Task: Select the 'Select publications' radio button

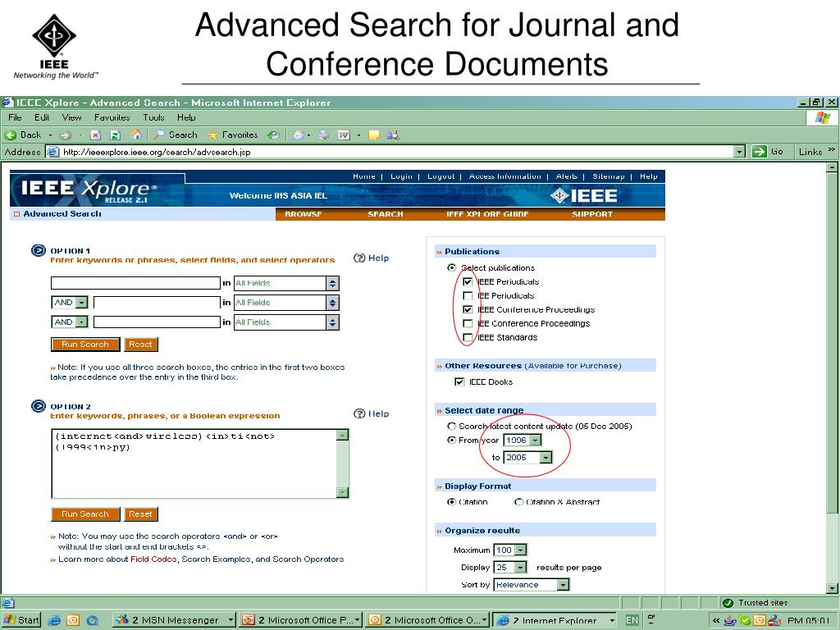Action: [x=452, y=267]
